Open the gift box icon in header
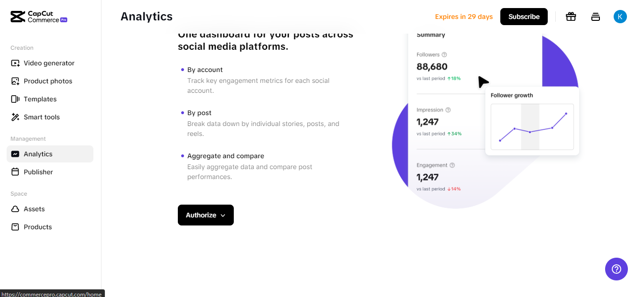This screenshot has height=297, width=644. (571, 17)
